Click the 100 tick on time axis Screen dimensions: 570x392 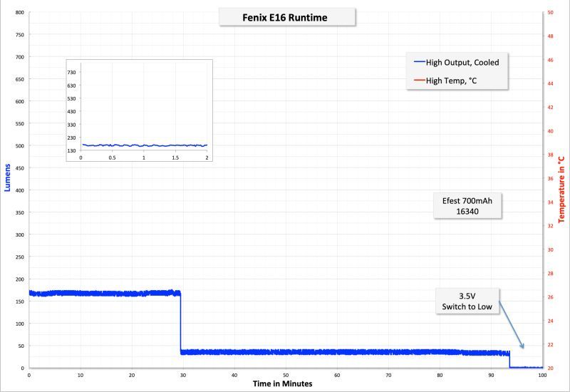point(542,376)
